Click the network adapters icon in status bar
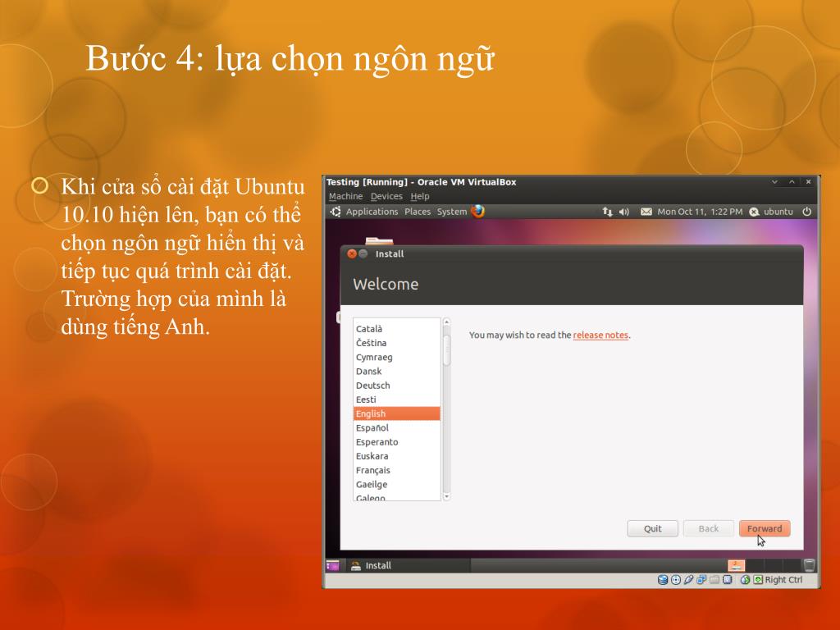Image resolution: width=840 pixels, height=630 pixels. (x=702, y=580)
